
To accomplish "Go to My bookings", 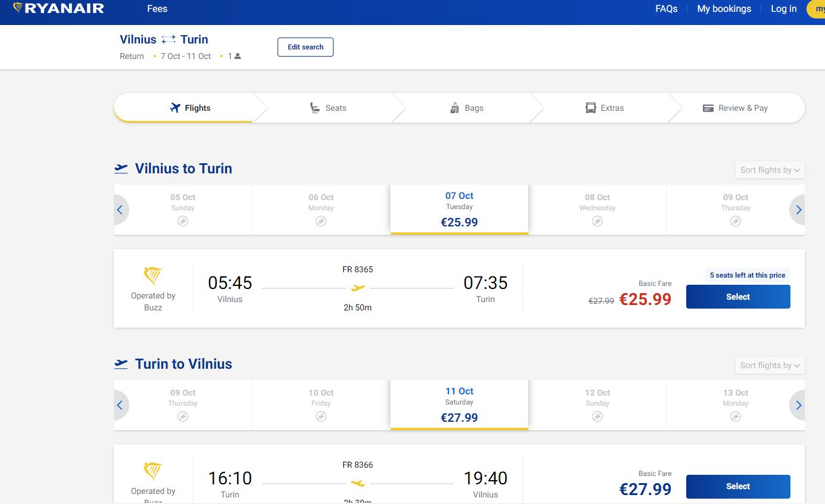I will 724,8.
